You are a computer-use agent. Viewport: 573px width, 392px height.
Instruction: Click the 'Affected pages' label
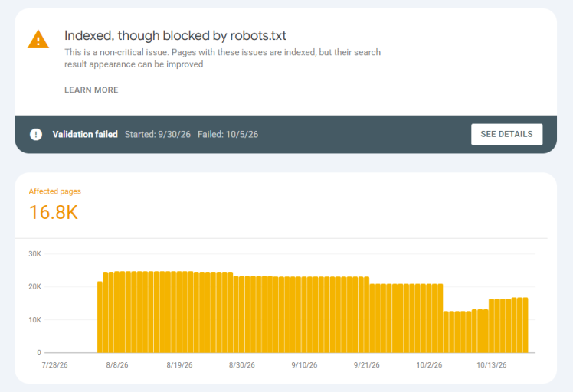pos(55,191)
